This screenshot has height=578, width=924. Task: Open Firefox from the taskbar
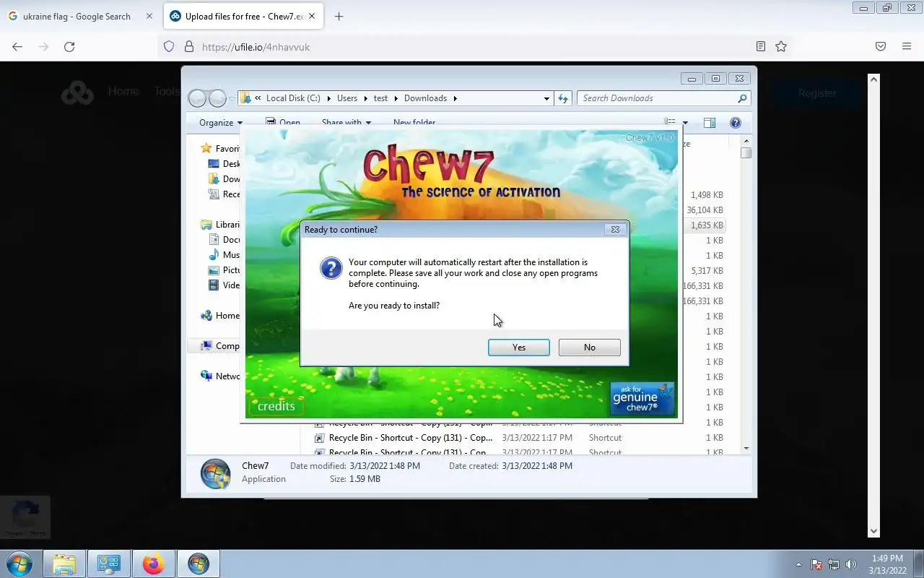tap(153, 564)
